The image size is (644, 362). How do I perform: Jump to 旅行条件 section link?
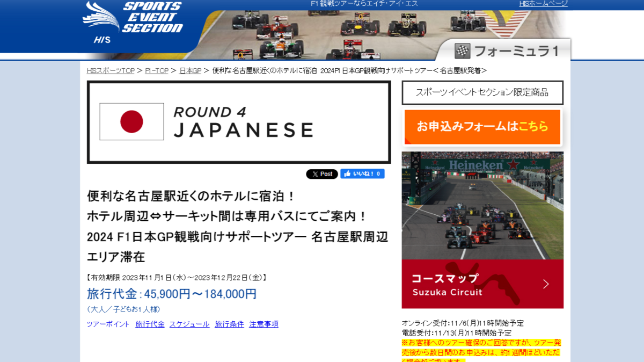click(x=229, y=324)
